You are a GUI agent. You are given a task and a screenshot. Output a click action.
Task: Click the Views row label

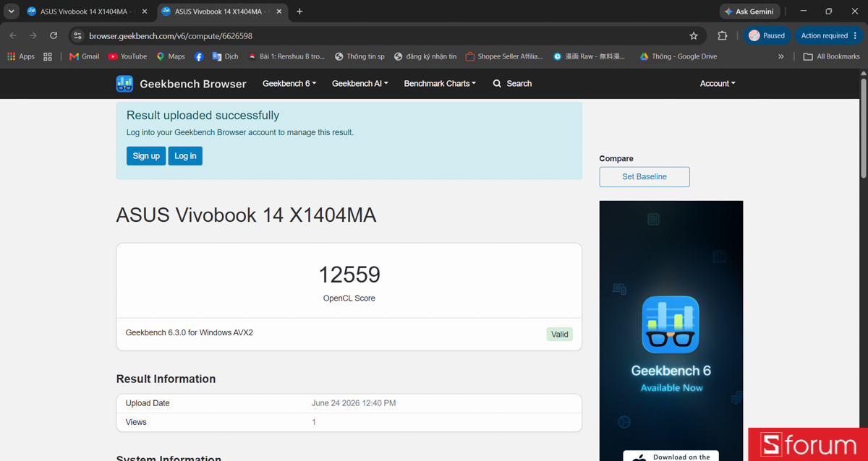coord(136,422)
